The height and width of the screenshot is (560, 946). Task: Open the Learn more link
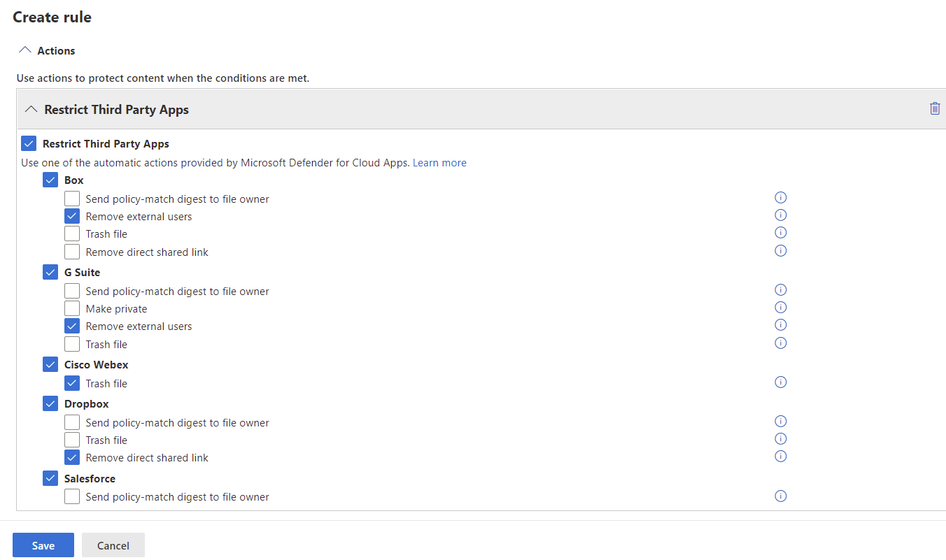click(439, 162)
